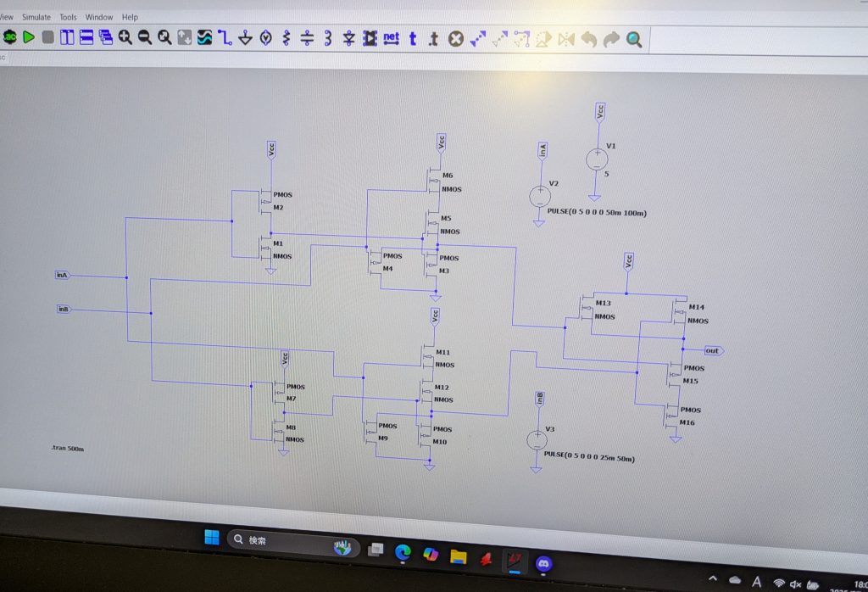The height and width of the screenshot is (592, 868).
Task: Click the M13 transistor label
Action: [x=603, y=303]
